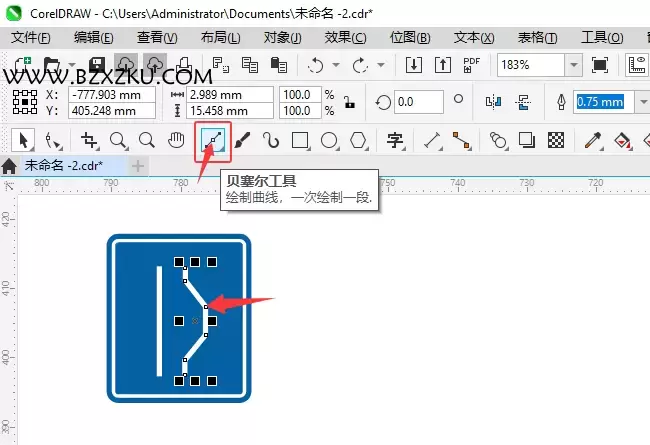650x445 pixels.
Task: Select the Interactive Fill bucket tool
Action: click(622, 140)
